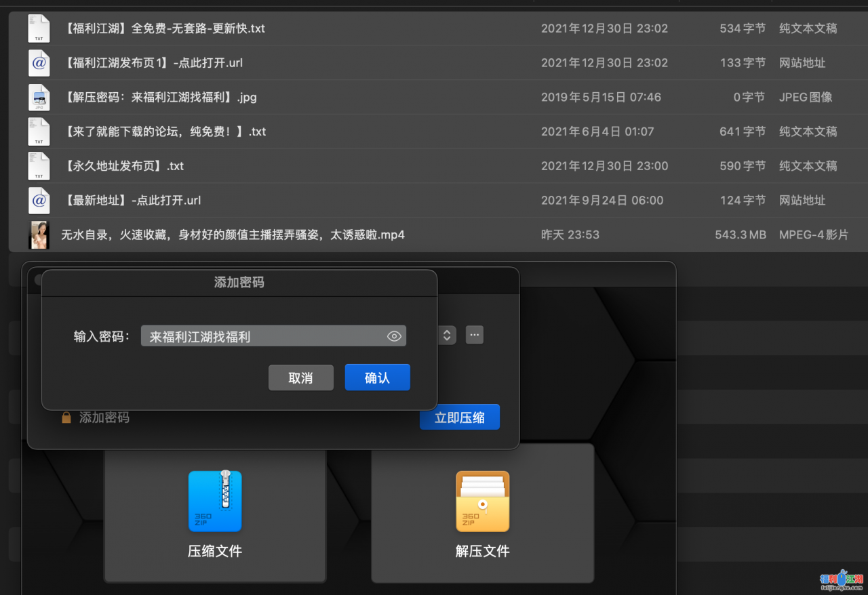Image resolution: width=868 pixels, height=595 pixels.
Task: Confirm the password with 确认 button
Action: pyautogui.click(x=377, y=377)
